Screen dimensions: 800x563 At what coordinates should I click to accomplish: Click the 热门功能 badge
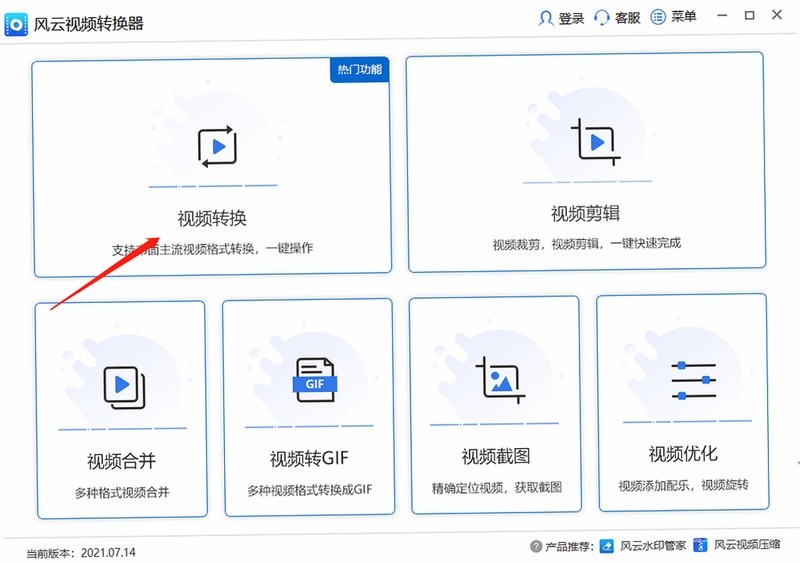pos(360,69)
